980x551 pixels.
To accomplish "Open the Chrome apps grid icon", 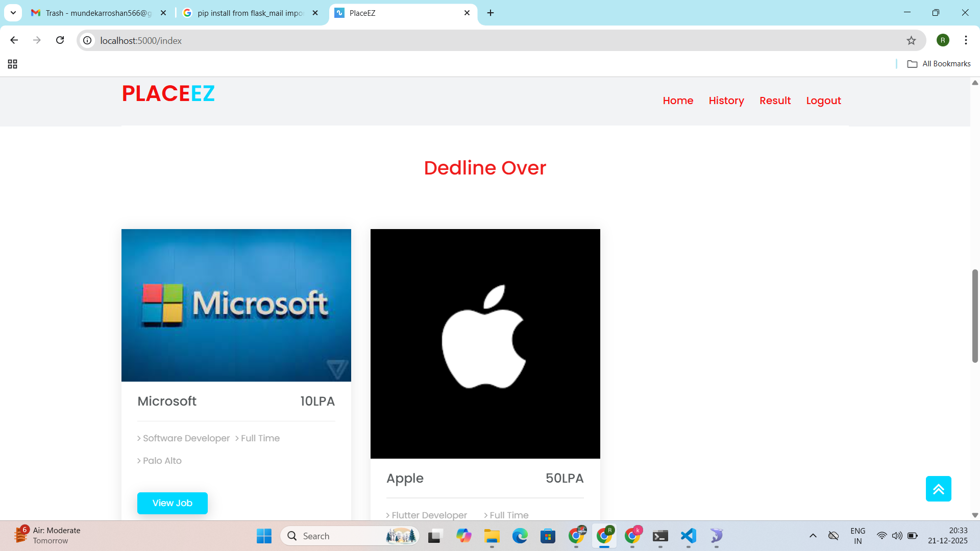I will click(13, 64).
